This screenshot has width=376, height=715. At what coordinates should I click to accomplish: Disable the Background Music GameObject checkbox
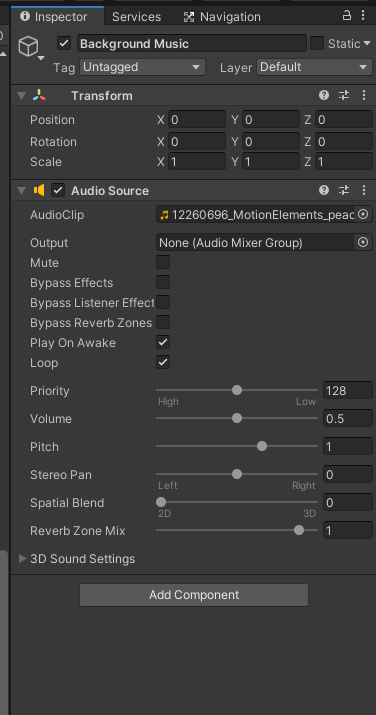(x=64, y=44)
